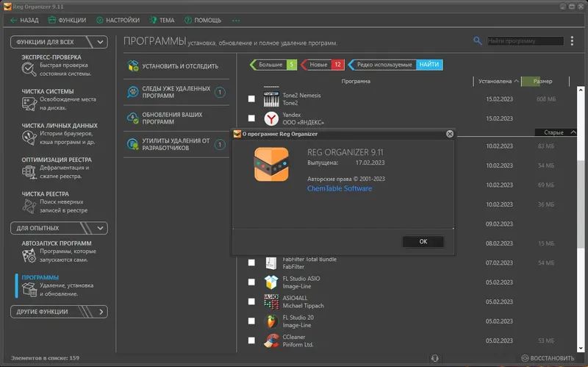
Task: Check the Tone2 Nemesis checkbox
Action: coord(251,99)
